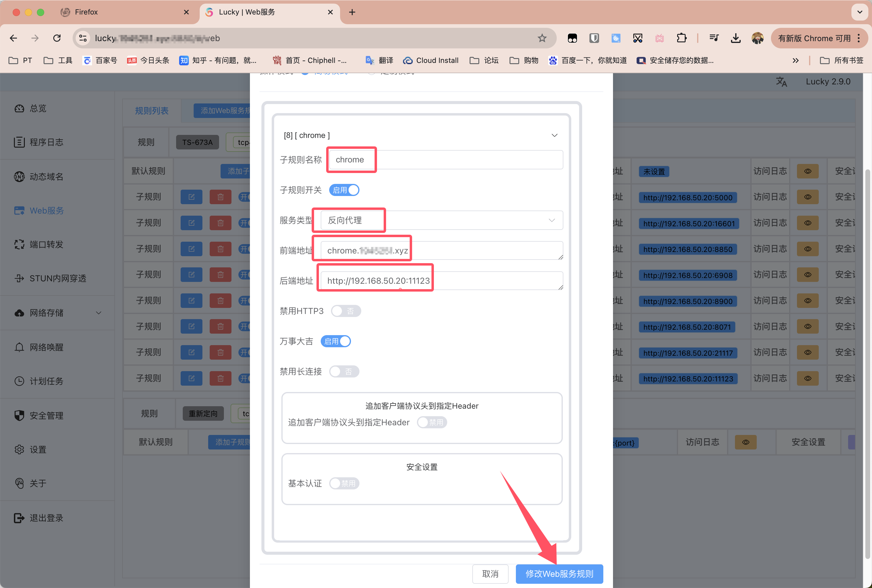Image resolution: width=872 pixels, height=588 pixels.
Task: Open the 工具 bookmarks folder
Action: 58,60
